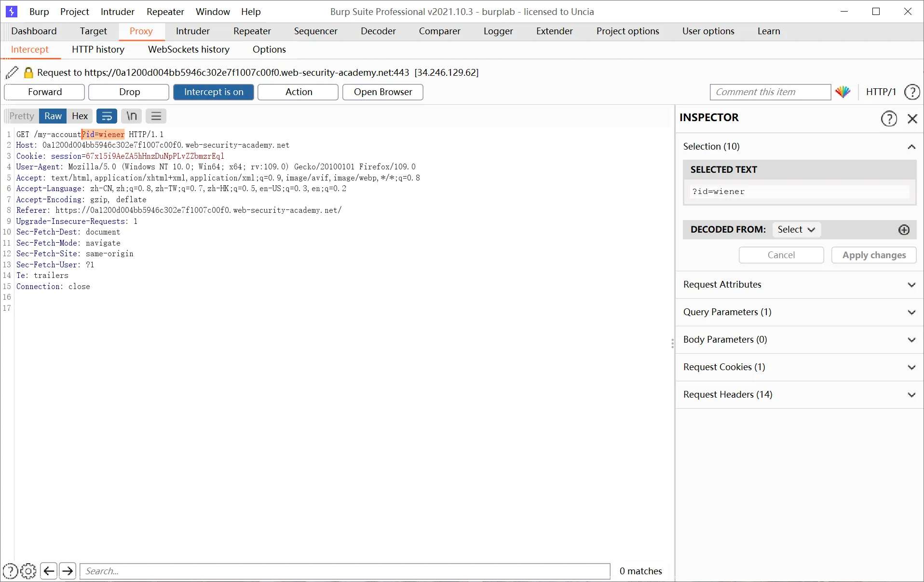Focus the Comment this item field
The height and width of the screenshot is (582, 924).
coord(770,92)
